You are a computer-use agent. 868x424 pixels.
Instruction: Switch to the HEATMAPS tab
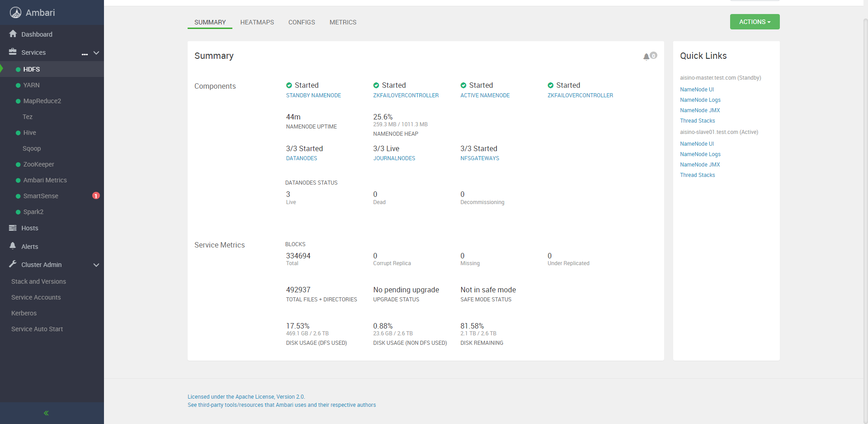[257, 22]
